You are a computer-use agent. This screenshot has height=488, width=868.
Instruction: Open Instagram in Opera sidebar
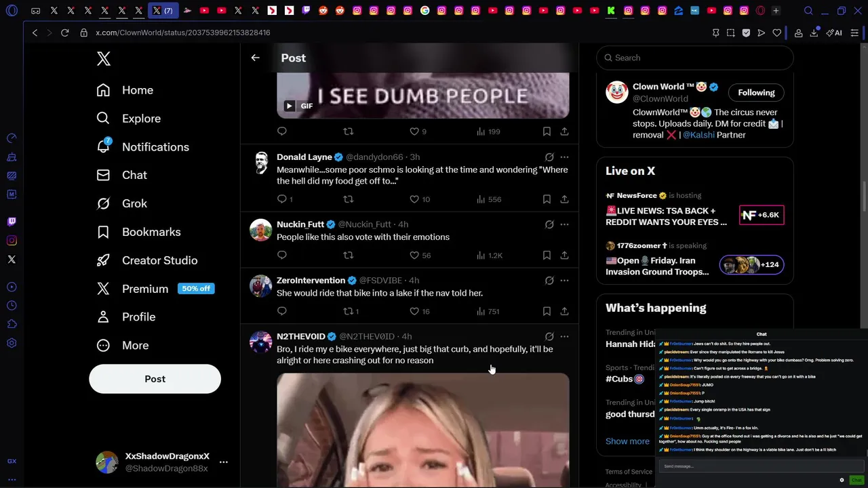pos(12,241)
